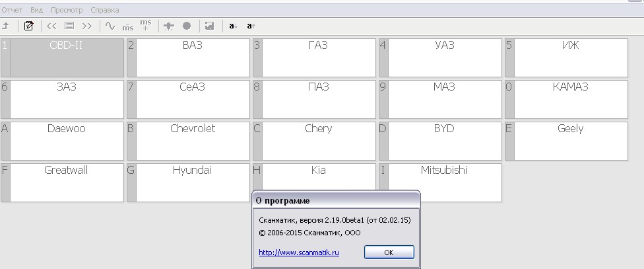Image resolution: width=644 pixels, height=269 pixels.
Task: Select the Geely tile
Action: coord(567,141)
